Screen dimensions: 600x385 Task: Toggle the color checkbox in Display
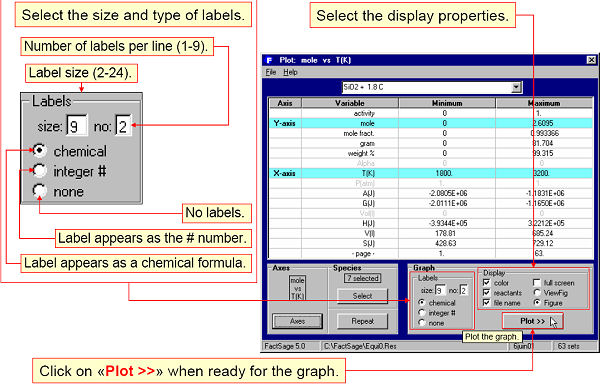(486, 283)
